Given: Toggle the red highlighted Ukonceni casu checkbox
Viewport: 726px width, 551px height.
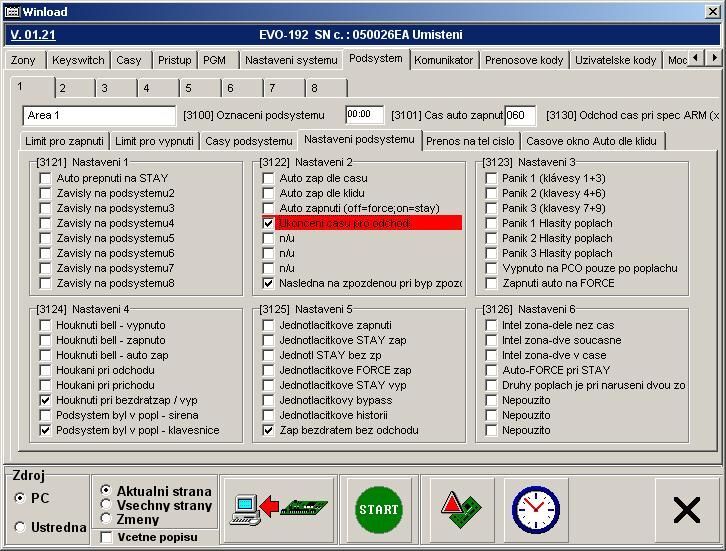Looking at the screenshot, I should pyautogui.click(x=268, y=223).
